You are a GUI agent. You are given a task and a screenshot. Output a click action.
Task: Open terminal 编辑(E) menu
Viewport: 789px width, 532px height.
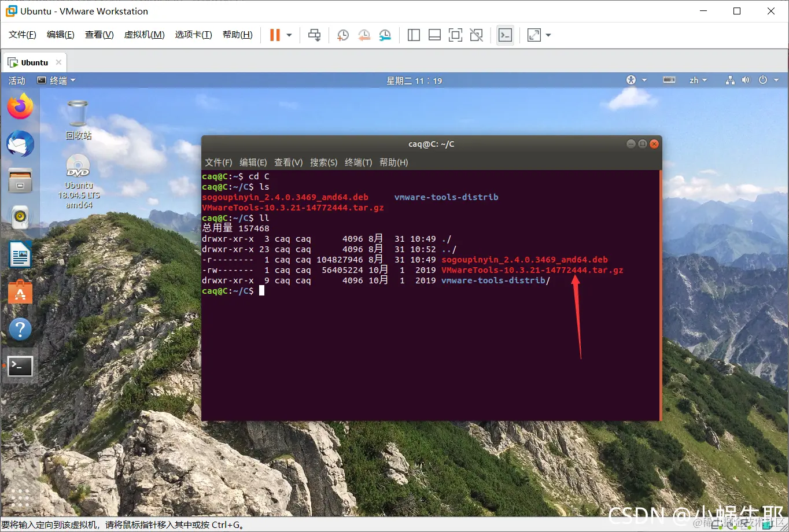pos(253,162)
